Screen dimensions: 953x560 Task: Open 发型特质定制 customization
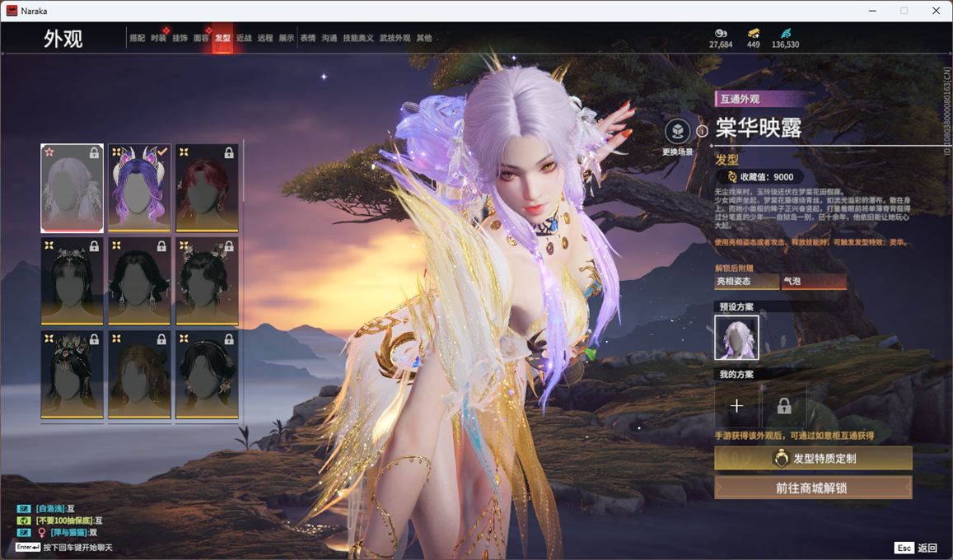coord(813,458)
